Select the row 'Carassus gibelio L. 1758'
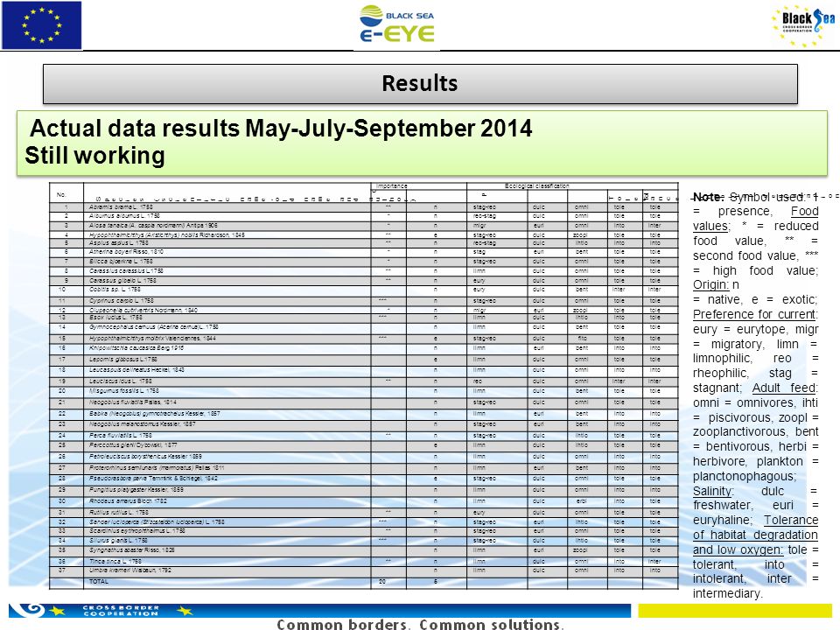Screen dimensions: 840x630 pos(364,280)
